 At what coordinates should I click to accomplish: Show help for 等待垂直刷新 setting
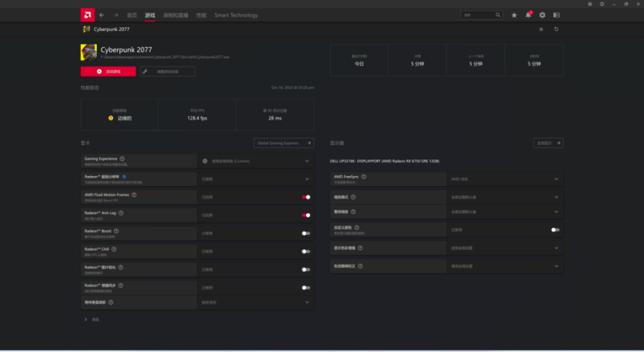(x=111, y=303)
